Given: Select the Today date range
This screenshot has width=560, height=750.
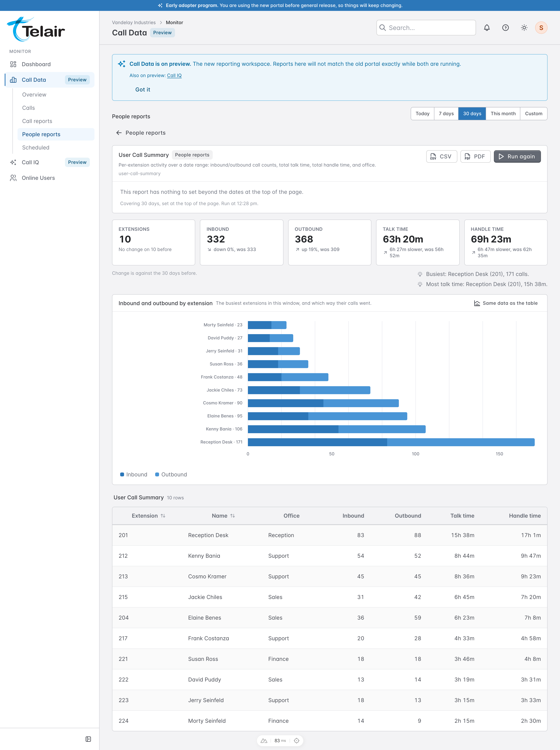Looking at the screenshot, I should [x=423, y=114].
